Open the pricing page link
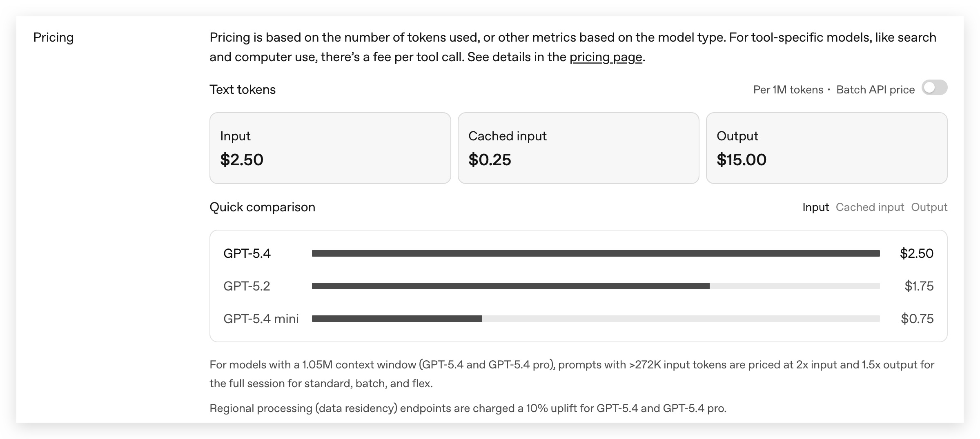Image resolution: width=980 pixels, height=439 pixels. [x=606, y=57]
